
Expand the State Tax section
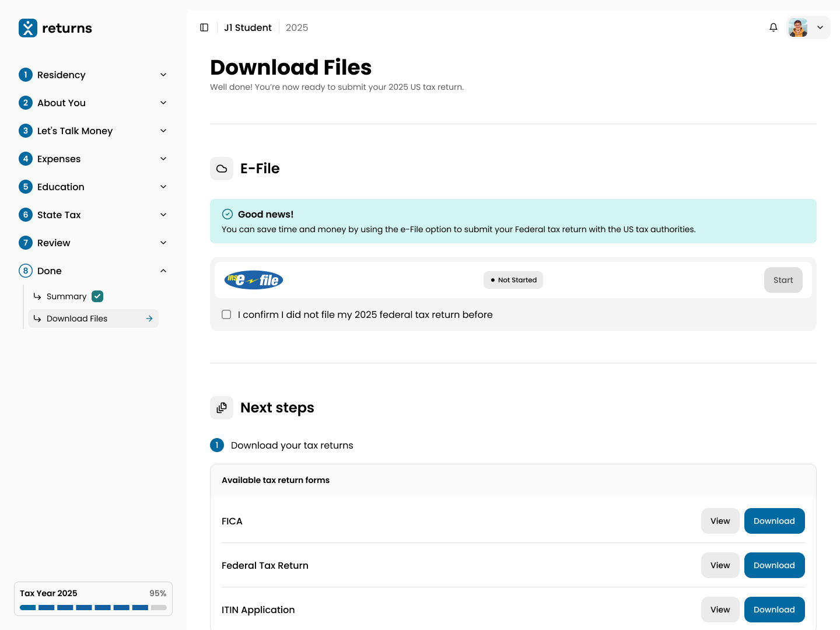coord(163,215)
